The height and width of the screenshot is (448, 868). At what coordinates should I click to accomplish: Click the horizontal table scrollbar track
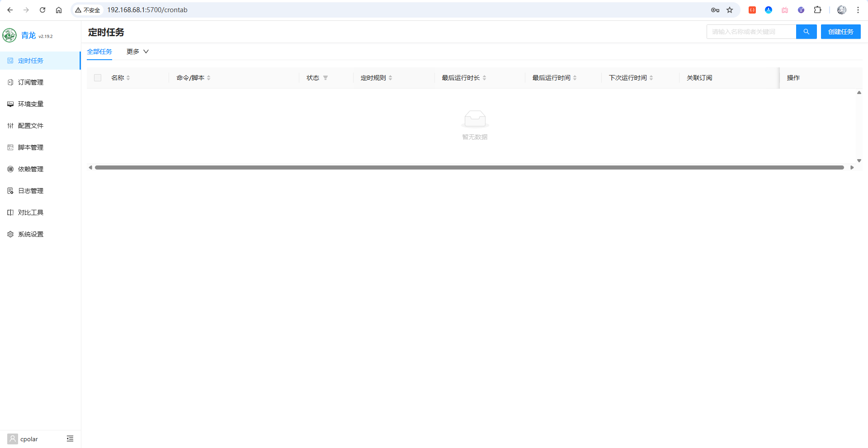click(469, 167)
